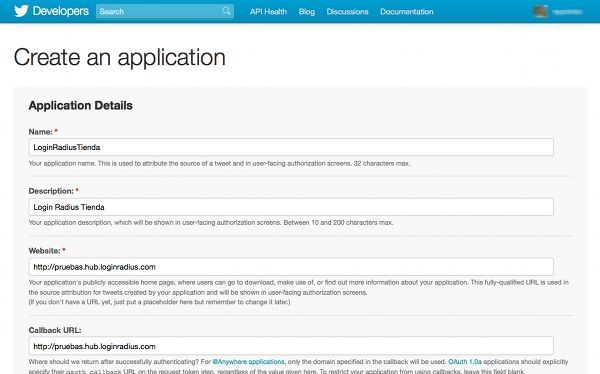Click the 'Website:' field label
The width and height of the screenshot is (600, 374).
click(44, 251)
